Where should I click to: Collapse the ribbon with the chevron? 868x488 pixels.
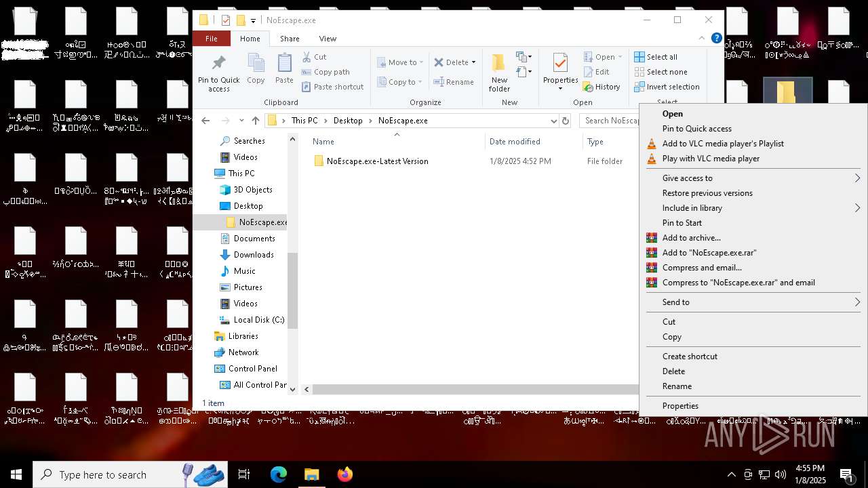point(702,38)
